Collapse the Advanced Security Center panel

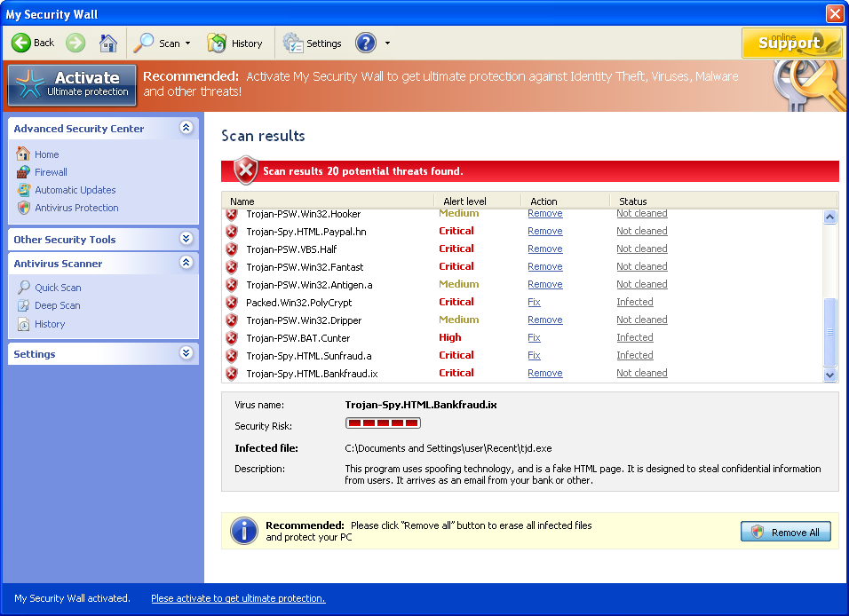point(186,128)
